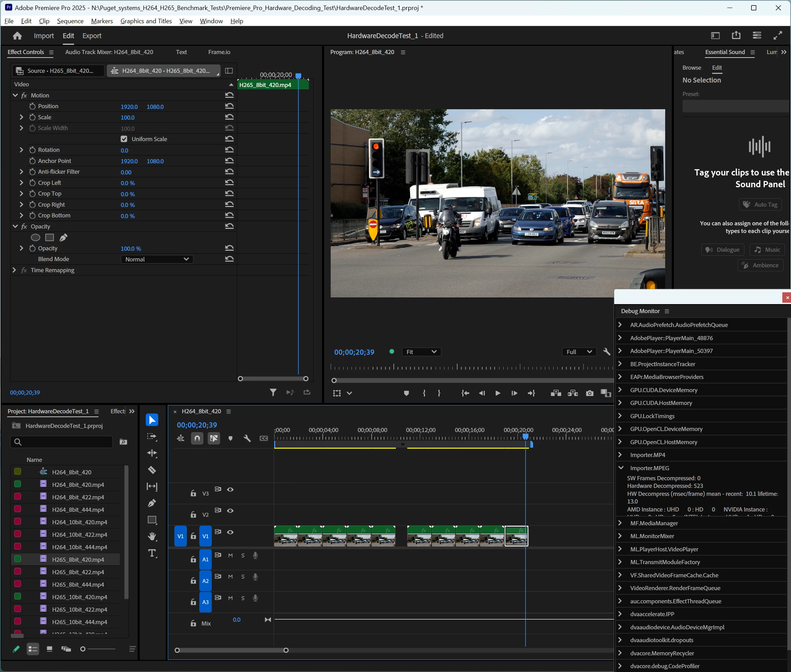791x672 pixels.
Task: Click the Ripple Edit tool
Action: click(x=152, y=453)
